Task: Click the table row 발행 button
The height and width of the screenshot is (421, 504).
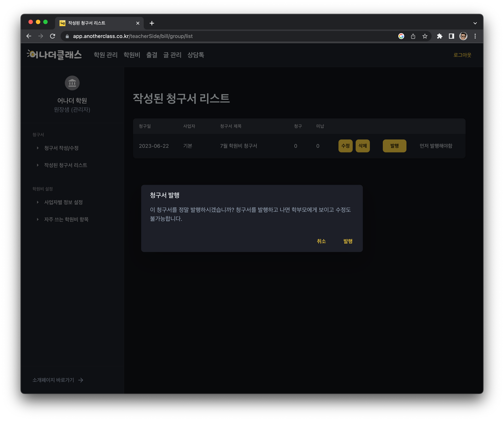Action: pos(394,146)
